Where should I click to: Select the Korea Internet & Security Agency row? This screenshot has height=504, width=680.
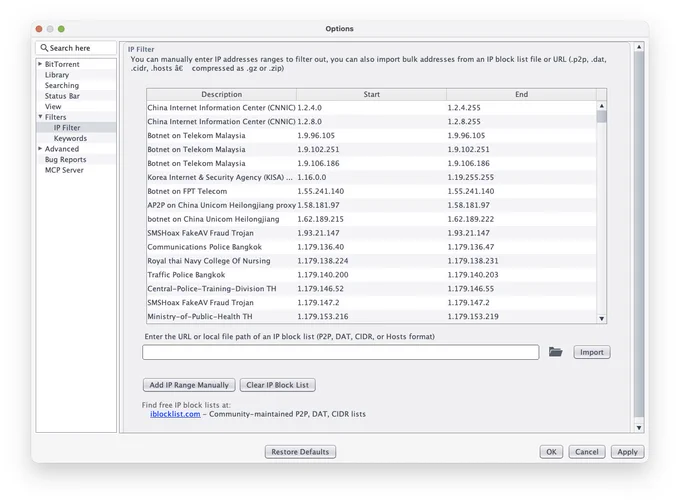pyautogui.click(x=372, y=177)
